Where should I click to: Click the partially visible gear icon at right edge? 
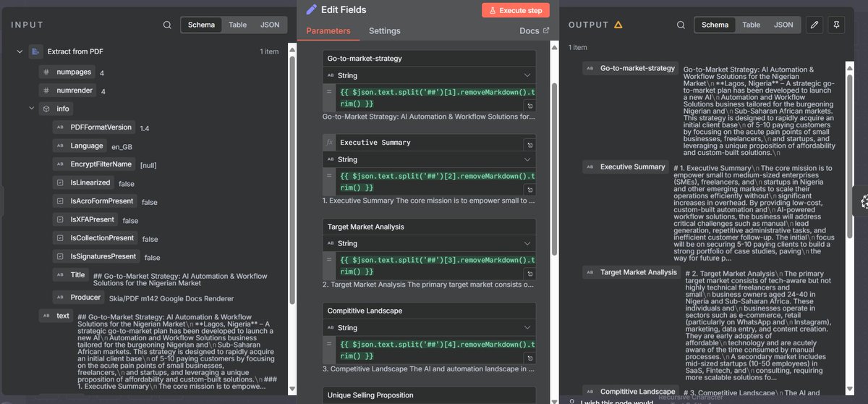[x=864, y=203]
